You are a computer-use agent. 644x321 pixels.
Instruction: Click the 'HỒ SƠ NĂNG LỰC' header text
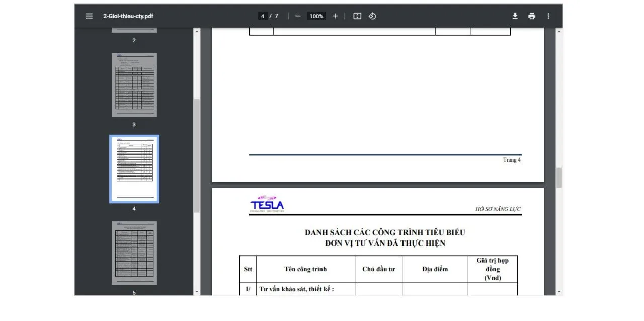tap(498, 209)
